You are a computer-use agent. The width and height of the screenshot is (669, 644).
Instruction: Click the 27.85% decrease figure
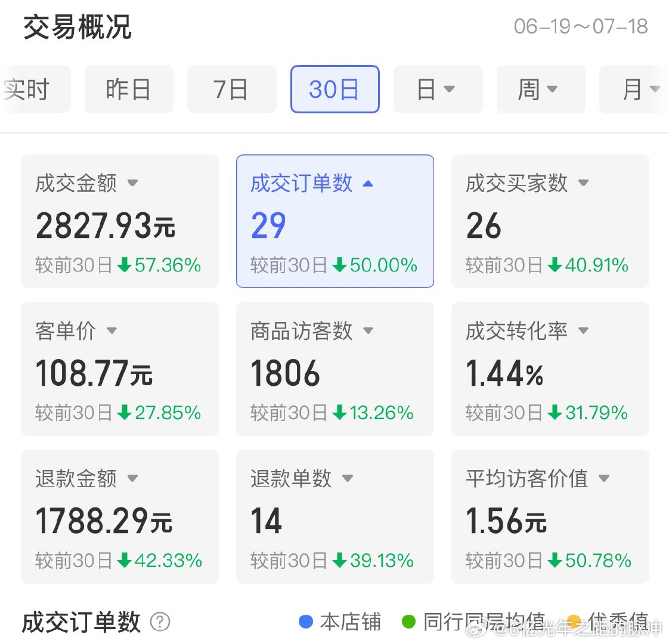pyautogui.click(x=168, y=413)
